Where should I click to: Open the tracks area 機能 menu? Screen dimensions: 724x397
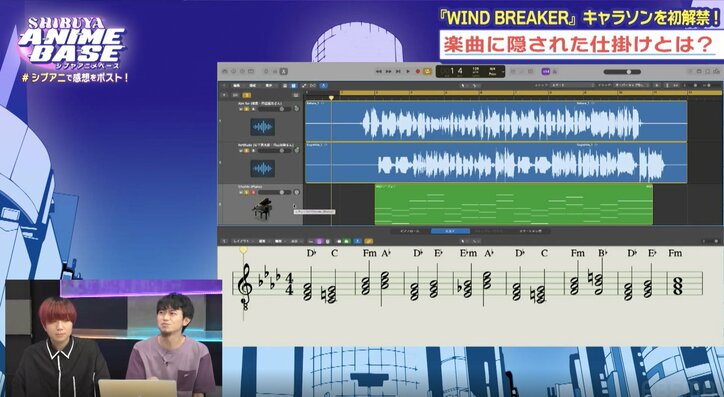[x=253, y=86]
